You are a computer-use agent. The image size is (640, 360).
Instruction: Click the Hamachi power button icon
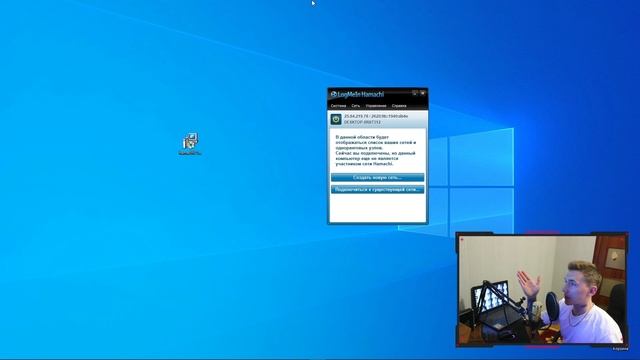336,119
